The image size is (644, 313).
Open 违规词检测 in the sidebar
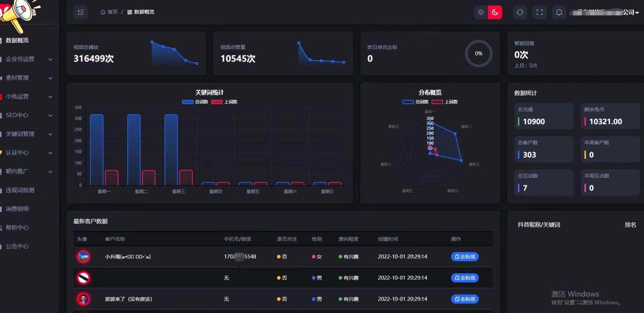20,190
